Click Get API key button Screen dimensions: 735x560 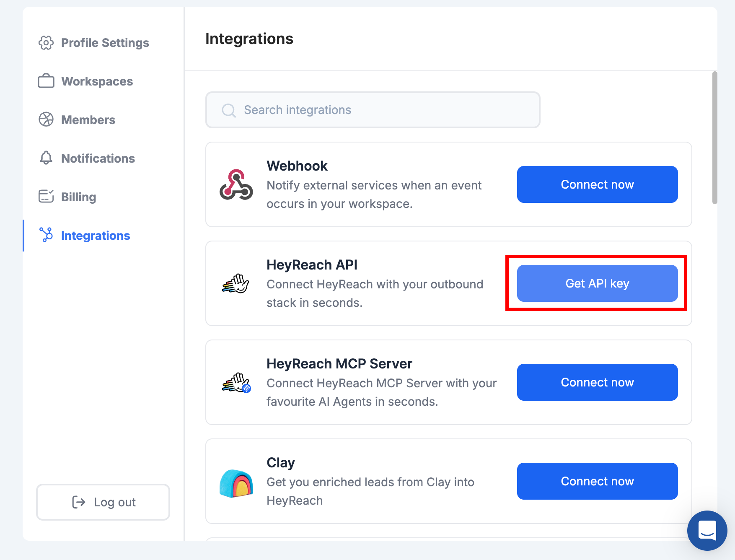(598, 283)
